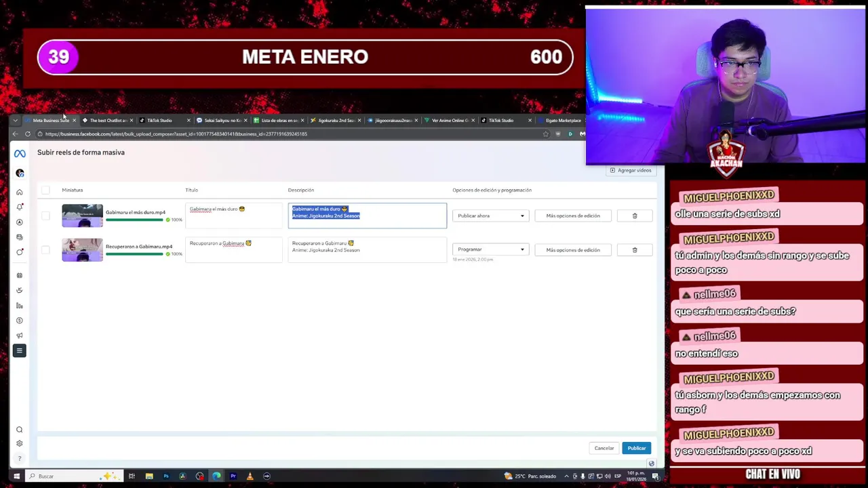Screen dimensions: 868x488
Task: Open the content library icon in sidebar
Action: click(20, 237)
